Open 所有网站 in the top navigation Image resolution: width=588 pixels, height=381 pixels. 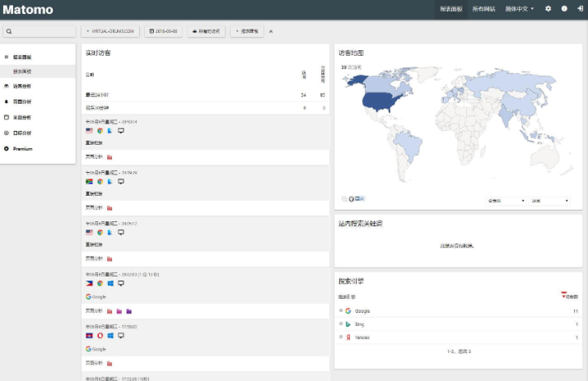click(x=483, y=9)
